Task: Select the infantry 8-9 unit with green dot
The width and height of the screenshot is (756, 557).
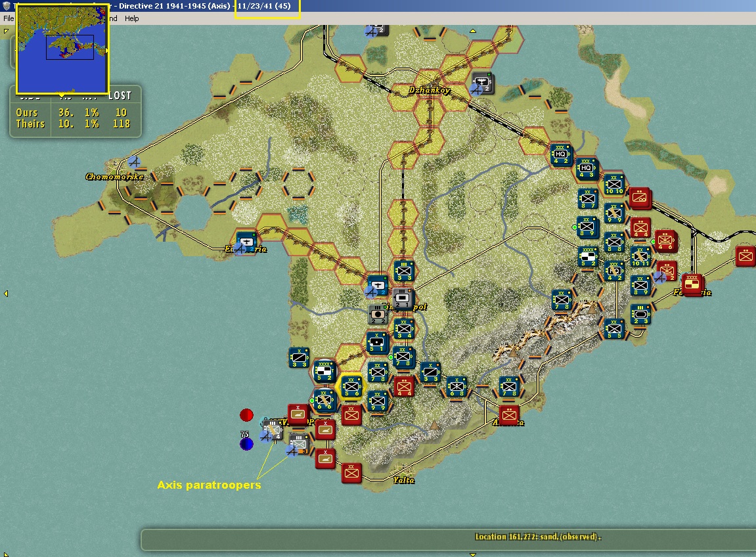Action: tap(587, 227)
